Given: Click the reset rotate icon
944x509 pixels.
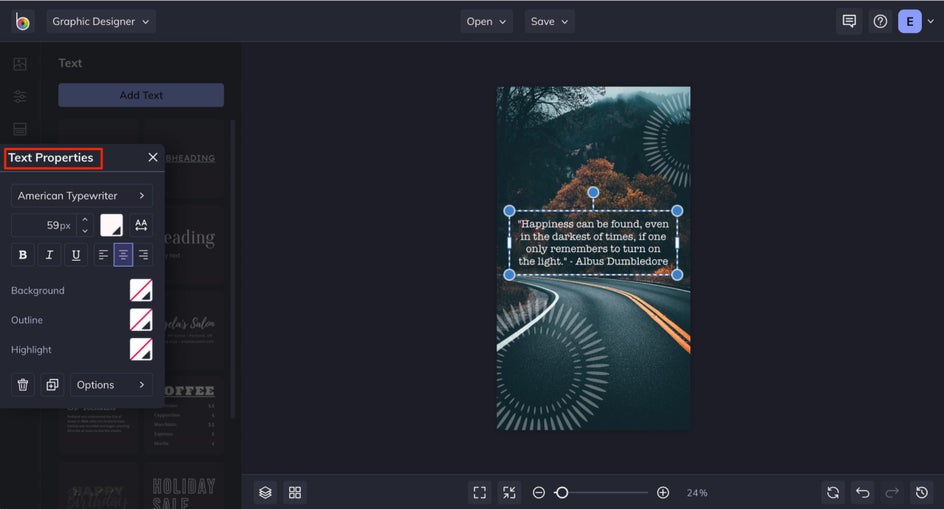Looking at the screenshot, I should 833,493.
